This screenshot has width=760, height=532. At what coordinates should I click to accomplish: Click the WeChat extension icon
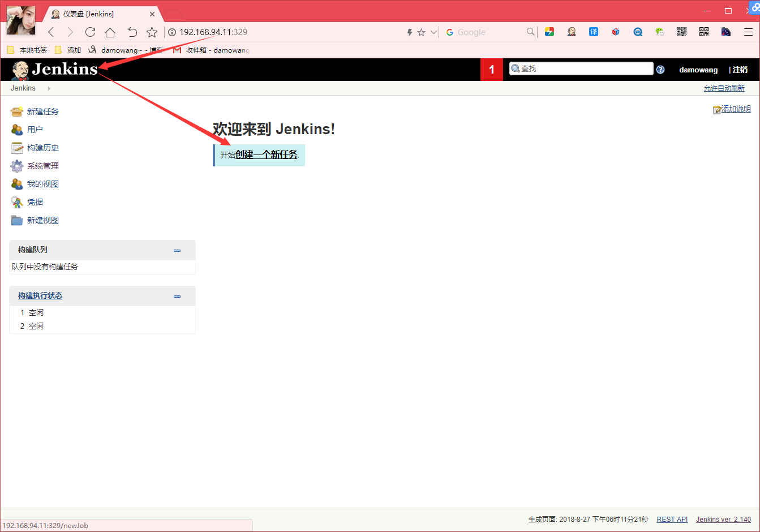point(660,32)
